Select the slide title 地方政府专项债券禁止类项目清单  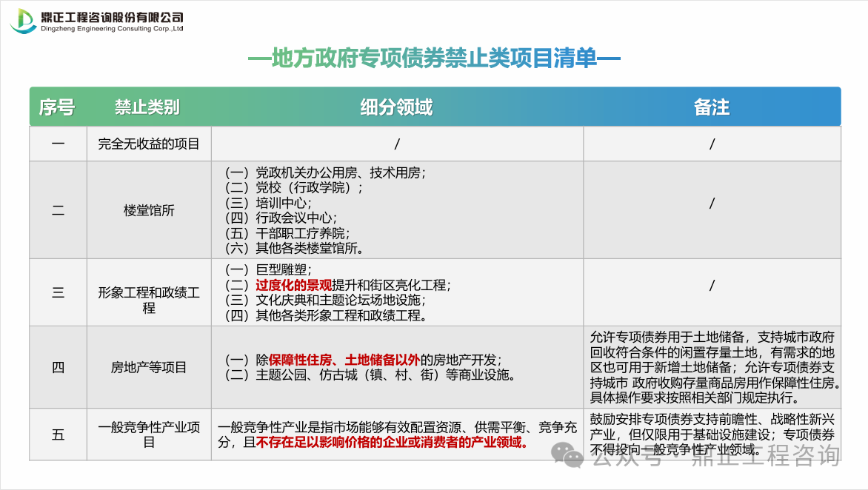coord(433,58)
